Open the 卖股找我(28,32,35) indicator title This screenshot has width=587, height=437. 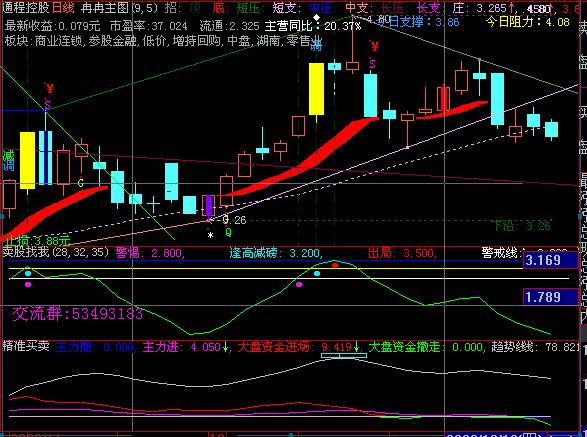(55, 252)
